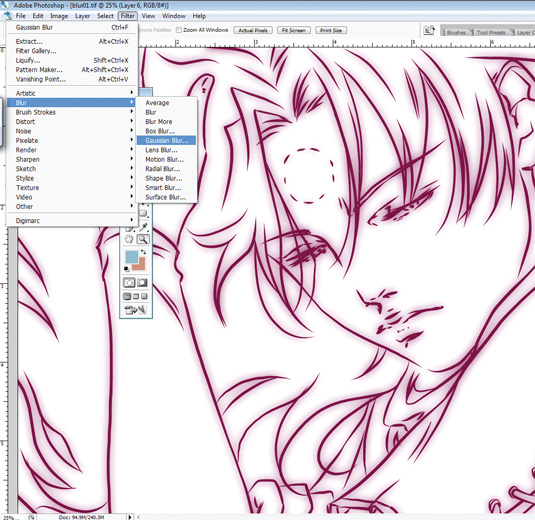Viewport: 535px width, 520px height.
Task: Click Fit Screen button
Action: click(x=294, y=30)
